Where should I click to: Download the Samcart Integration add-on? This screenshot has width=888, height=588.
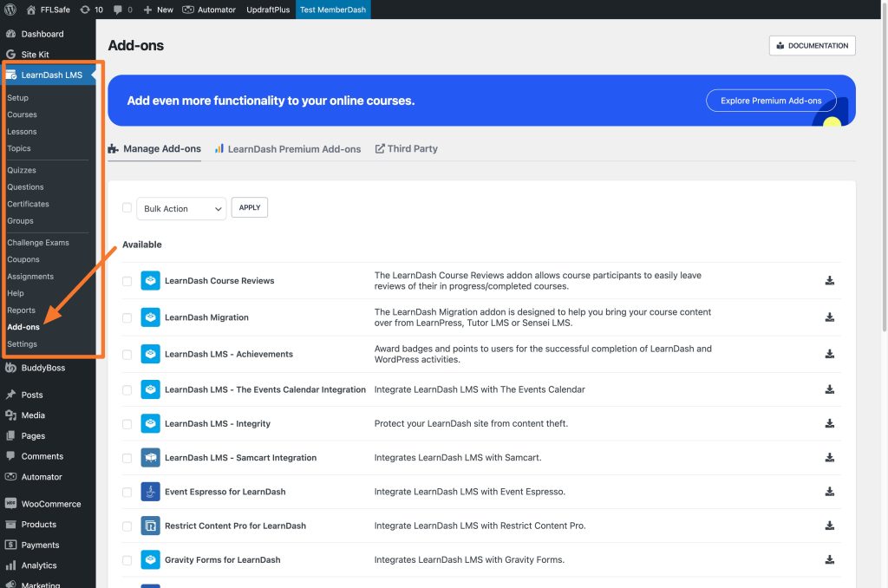(x=829, y=458)
